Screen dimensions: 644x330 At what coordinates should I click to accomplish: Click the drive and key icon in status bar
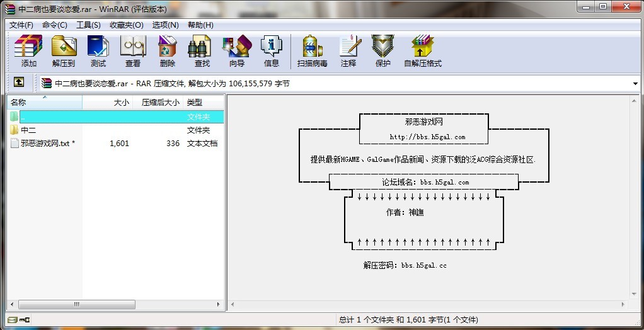click(x=19, y=319)
